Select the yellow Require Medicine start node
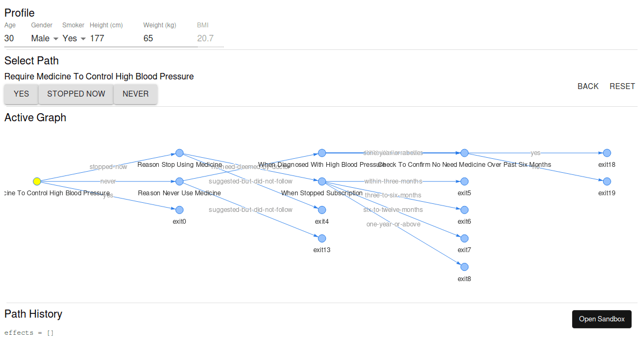This screenshot has width=644, height=338. [x=36, y=181]
